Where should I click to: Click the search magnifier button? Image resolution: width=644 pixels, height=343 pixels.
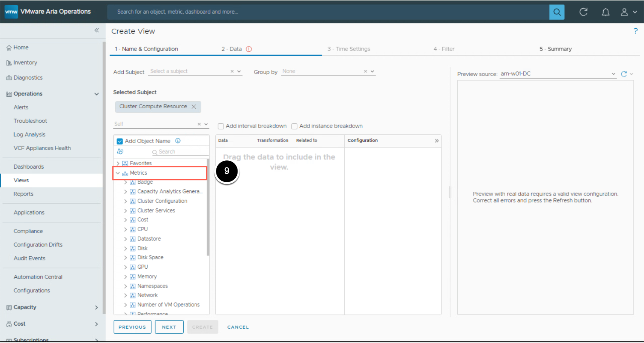point(557,12)
